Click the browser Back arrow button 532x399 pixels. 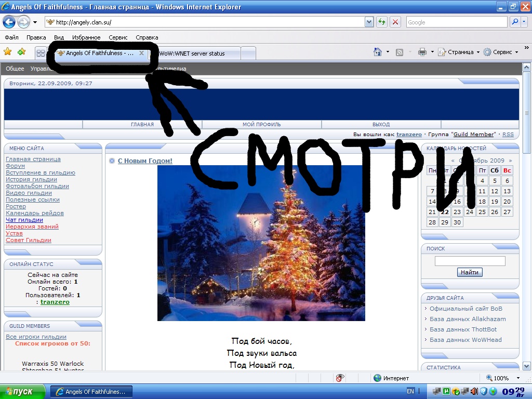[x=9, y=22]
